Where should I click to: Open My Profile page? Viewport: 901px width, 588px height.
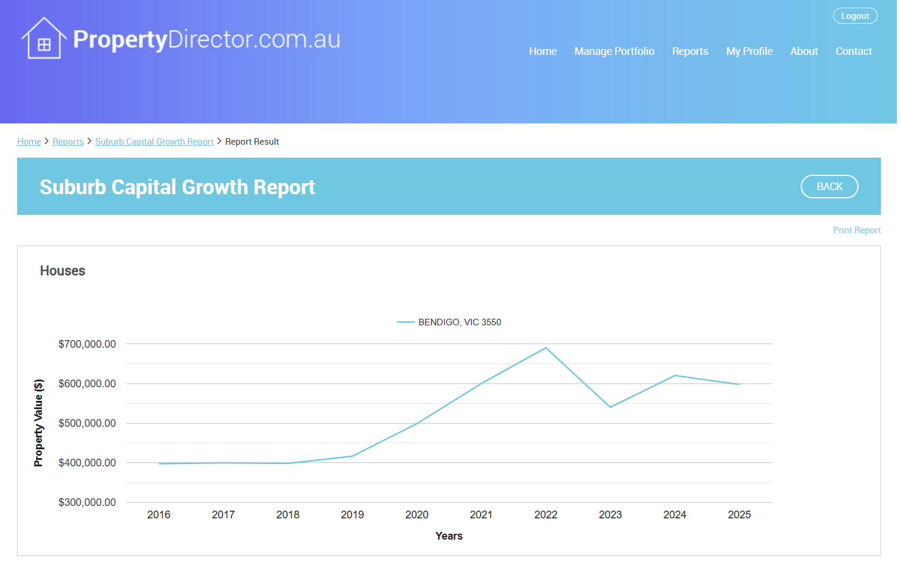pos(749,51)
